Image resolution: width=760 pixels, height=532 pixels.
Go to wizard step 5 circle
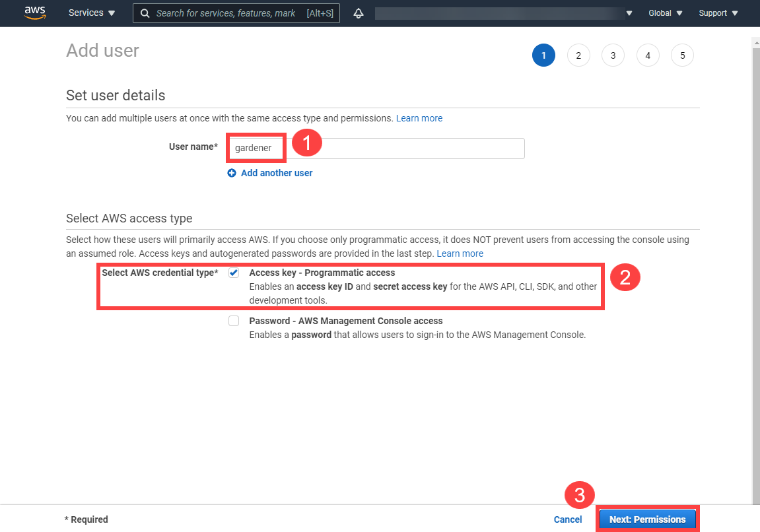coord(682,55)
